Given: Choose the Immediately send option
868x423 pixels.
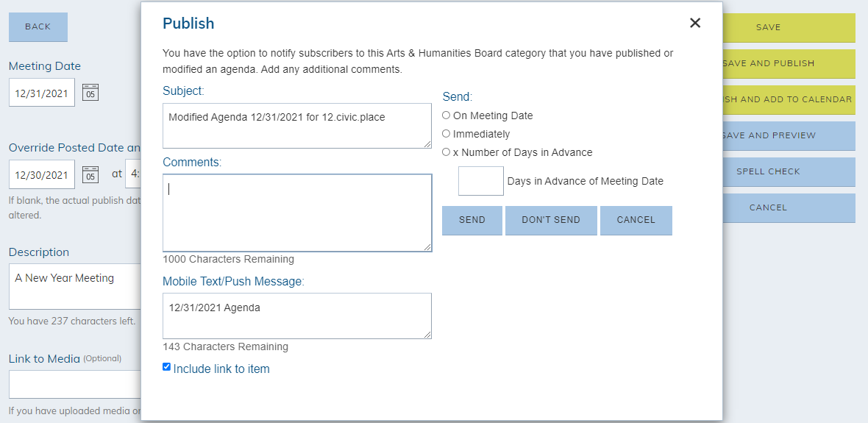Looking at the screenshot, I should [447, 133].
